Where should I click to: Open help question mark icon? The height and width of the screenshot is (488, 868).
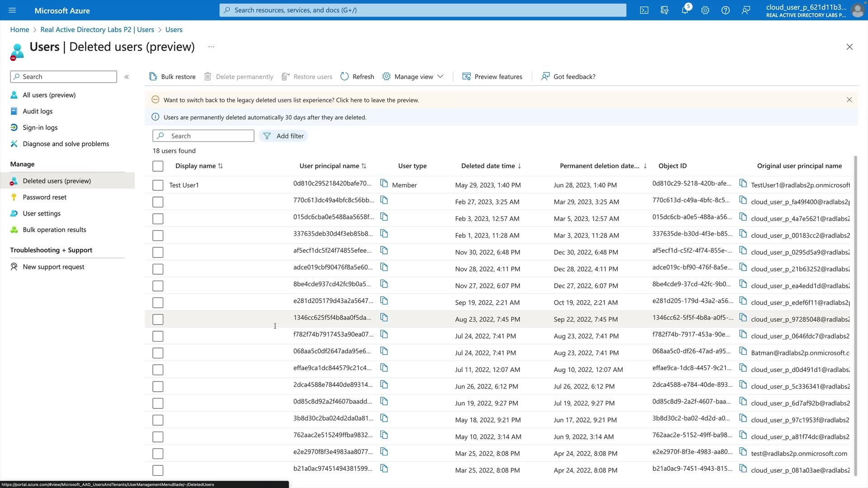725,10
